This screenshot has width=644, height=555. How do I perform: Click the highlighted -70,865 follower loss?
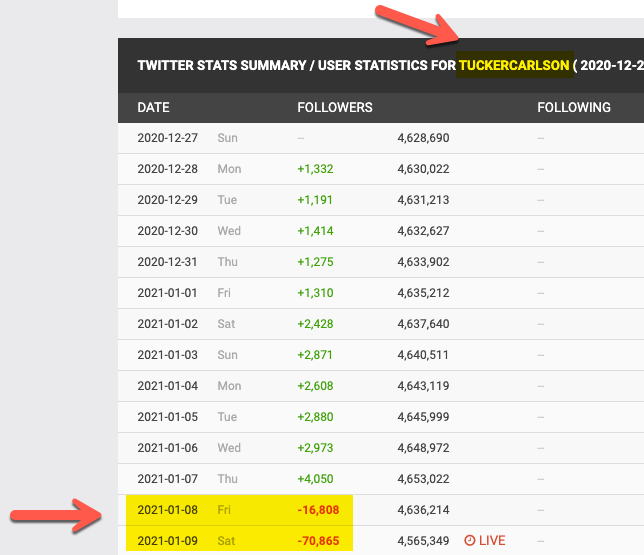[x=318, y=541]
